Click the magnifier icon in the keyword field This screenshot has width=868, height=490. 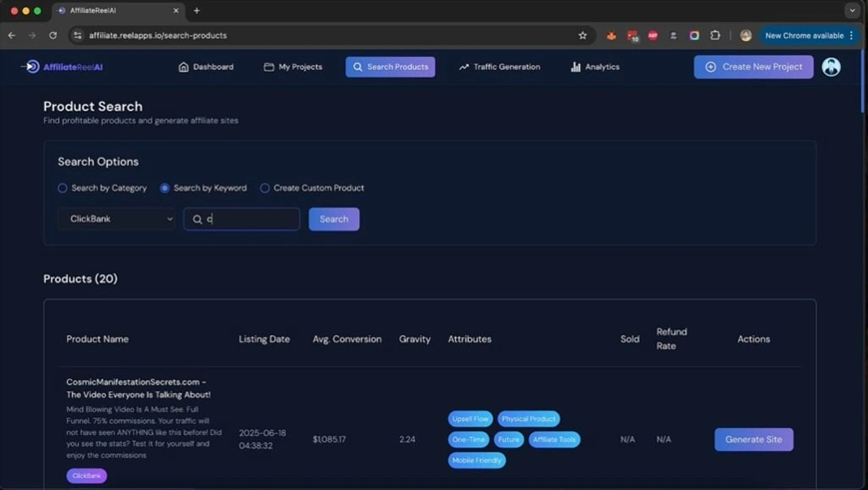pyautogui.click(x=198, y=220)
